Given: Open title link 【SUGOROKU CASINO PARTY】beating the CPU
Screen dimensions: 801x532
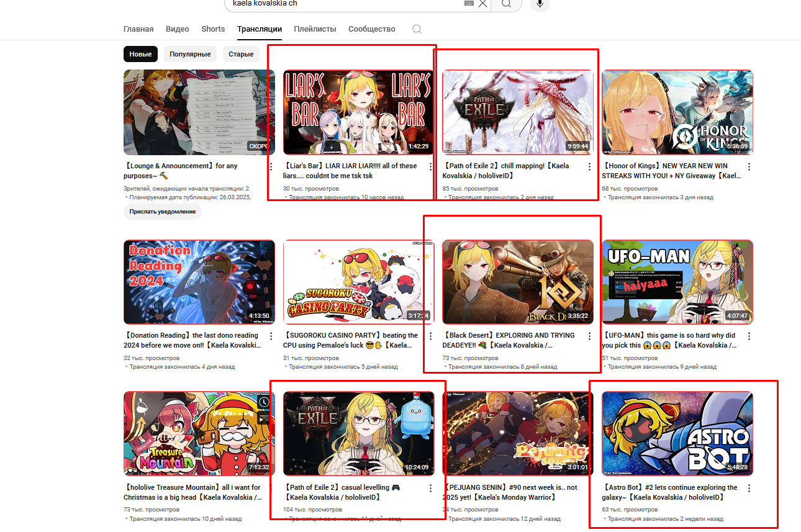Looking at the screenshot, I should 350,340.
